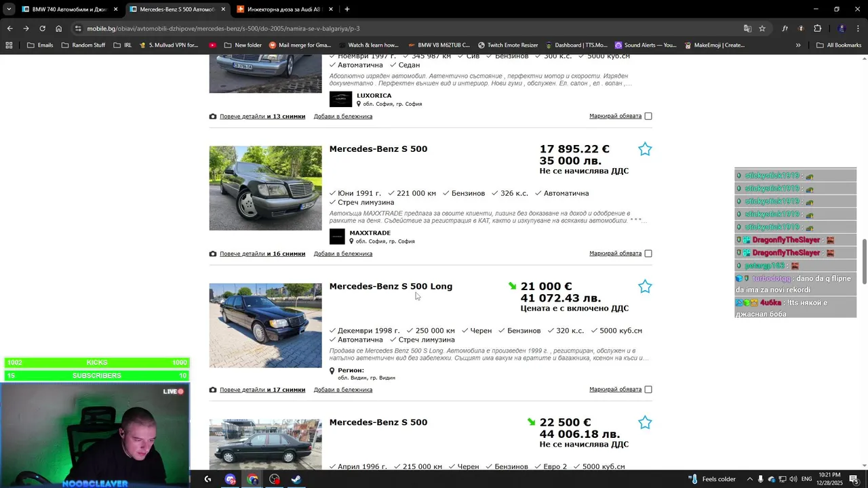Viewport: 868px width, 488px height.
Task: Expand the tab search dropdown
Action: tap(9, 9)
